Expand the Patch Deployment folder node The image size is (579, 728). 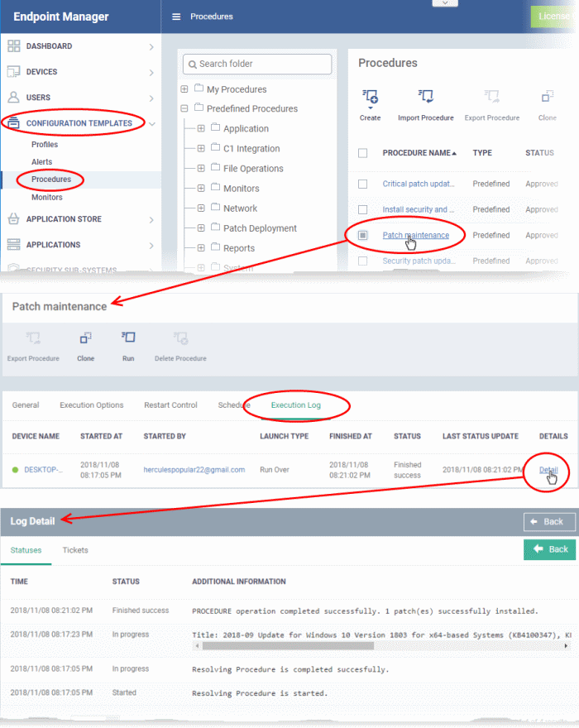point(201,228)
